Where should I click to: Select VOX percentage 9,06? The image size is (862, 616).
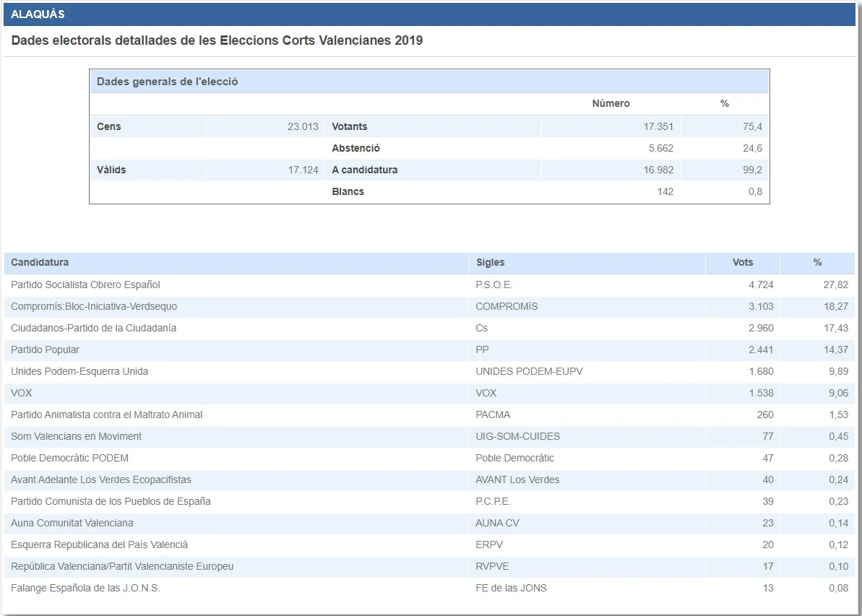pyautogui.click(x=838, y=393)
